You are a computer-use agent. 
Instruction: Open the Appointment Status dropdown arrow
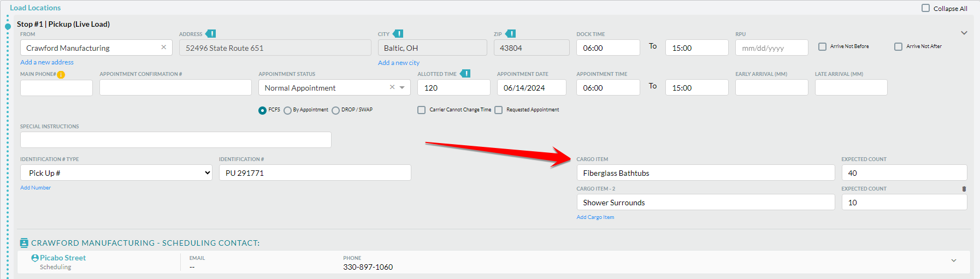click(402, 87)
